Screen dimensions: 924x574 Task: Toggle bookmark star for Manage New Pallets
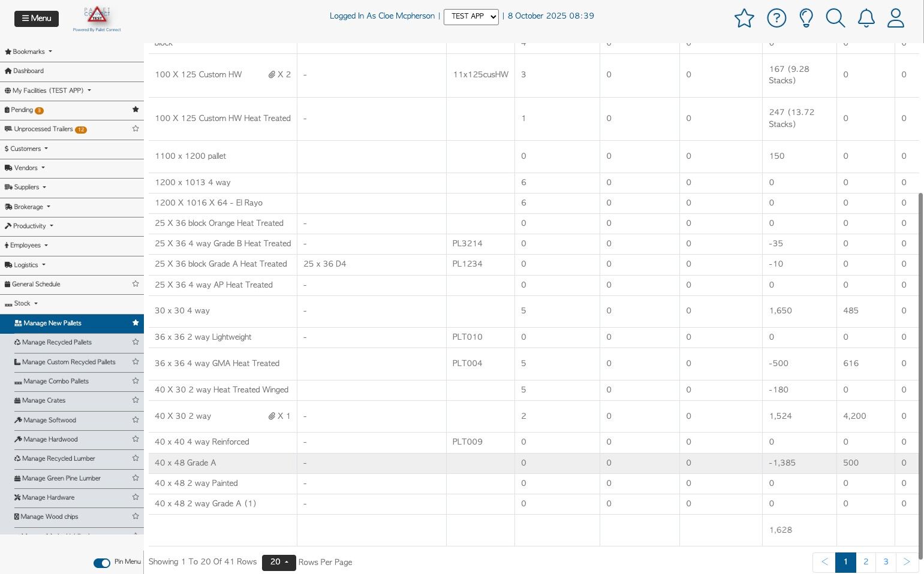click(136, 323)
